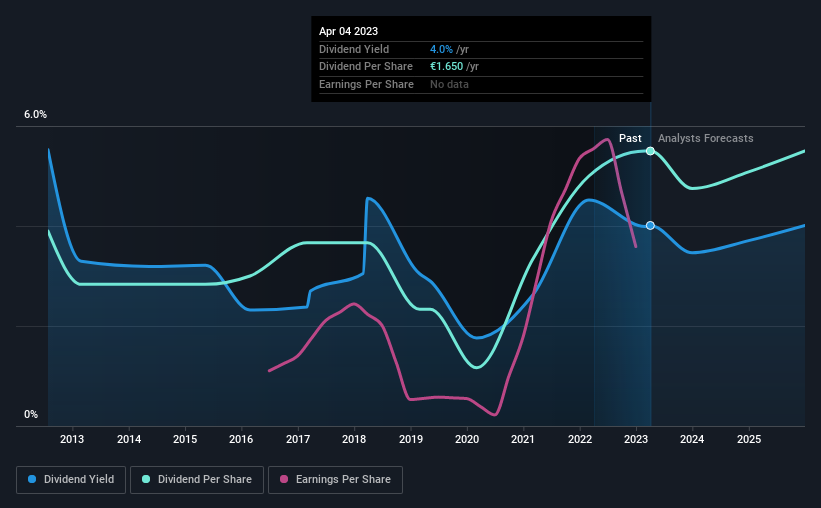
Task: Click the Dividend Per Share row label in tooltip
Action: (x=365, y=67)
